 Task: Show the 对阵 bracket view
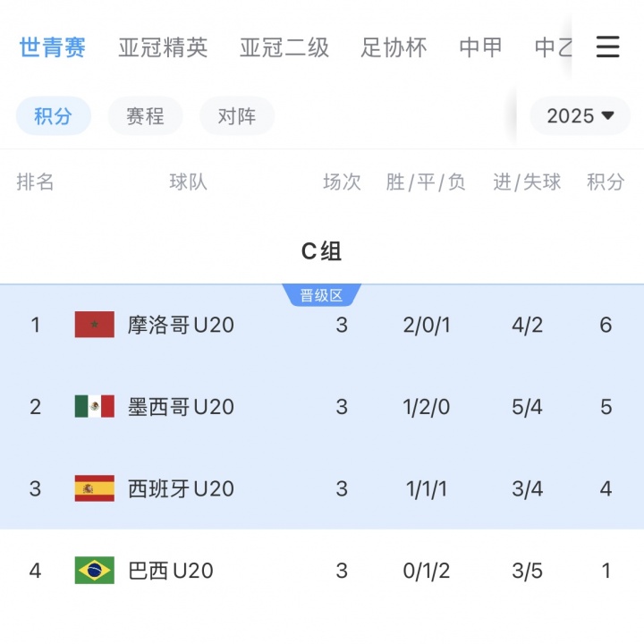point(236,116)
